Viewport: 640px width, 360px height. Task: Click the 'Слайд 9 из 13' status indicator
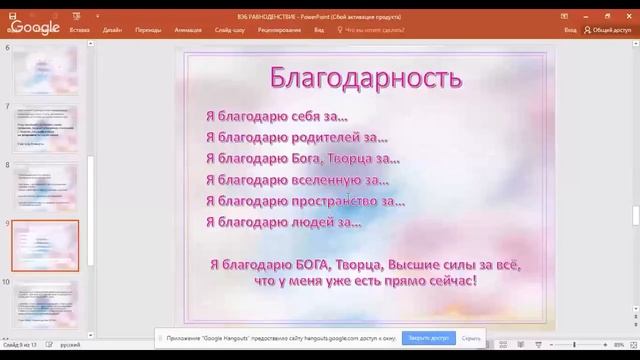pos(20,345)
